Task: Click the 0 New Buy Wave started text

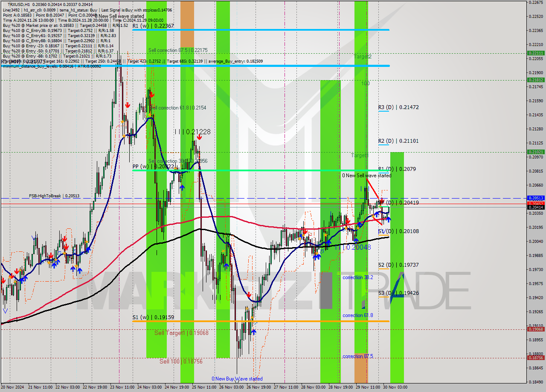Action: coord(237,378)
